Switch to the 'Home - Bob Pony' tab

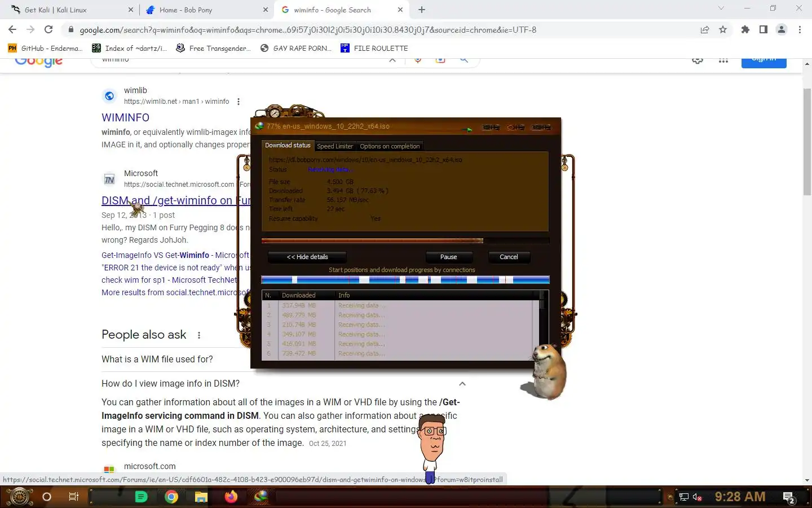[x=206, y=10]
